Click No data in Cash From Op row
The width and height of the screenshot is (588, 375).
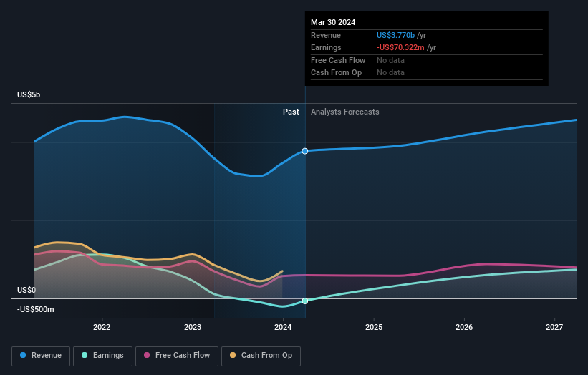tap(390, 73)
